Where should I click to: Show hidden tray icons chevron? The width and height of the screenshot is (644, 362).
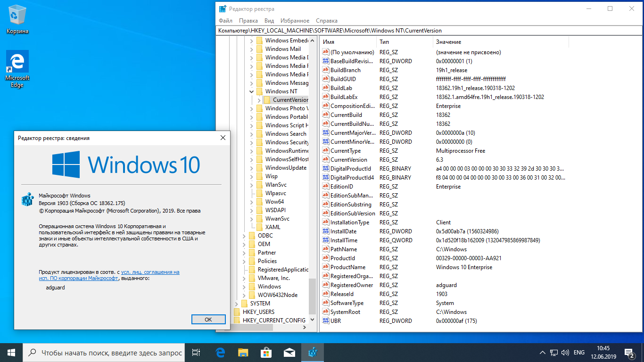tap(543, 353)
